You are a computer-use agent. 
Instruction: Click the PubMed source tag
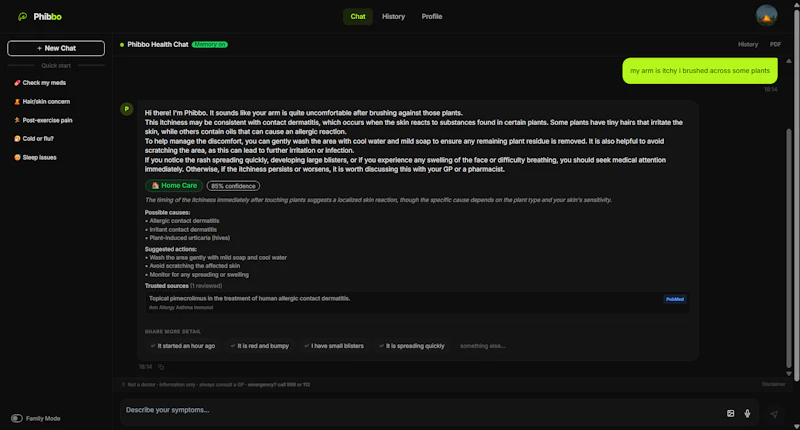coord(674,299)
